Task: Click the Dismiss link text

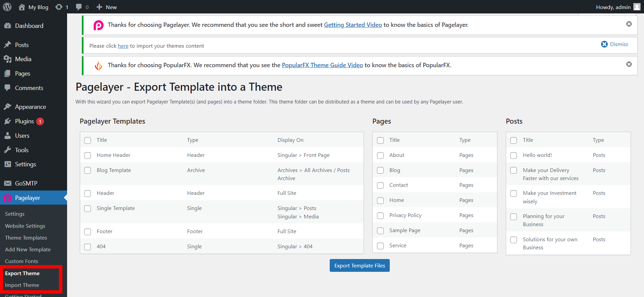Action: [619, 44]
